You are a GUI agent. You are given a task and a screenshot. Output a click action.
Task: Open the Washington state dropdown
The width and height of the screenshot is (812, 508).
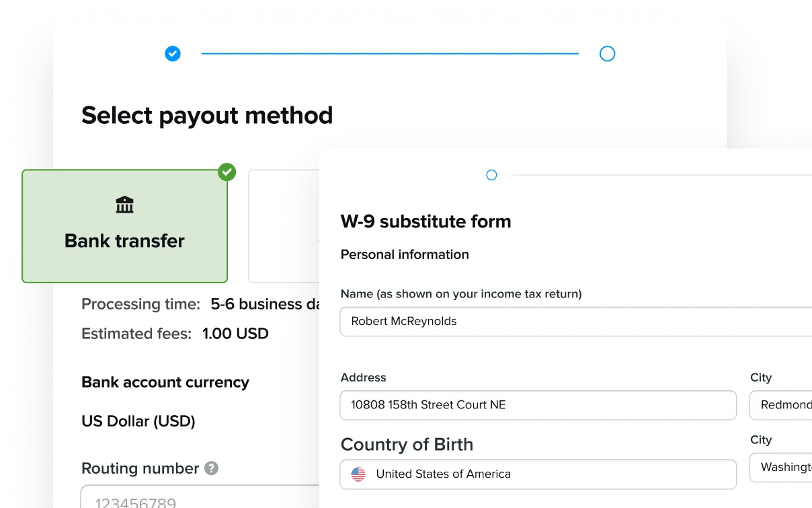[x=780, y=467]
